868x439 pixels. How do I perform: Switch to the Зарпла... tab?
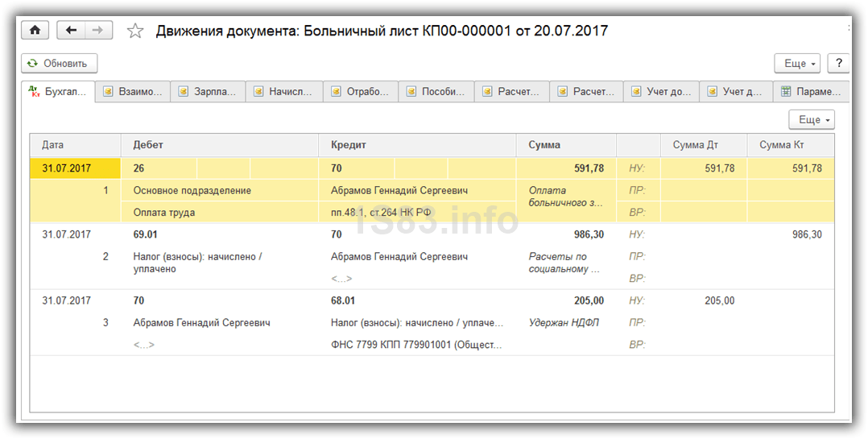click(208, 92)
